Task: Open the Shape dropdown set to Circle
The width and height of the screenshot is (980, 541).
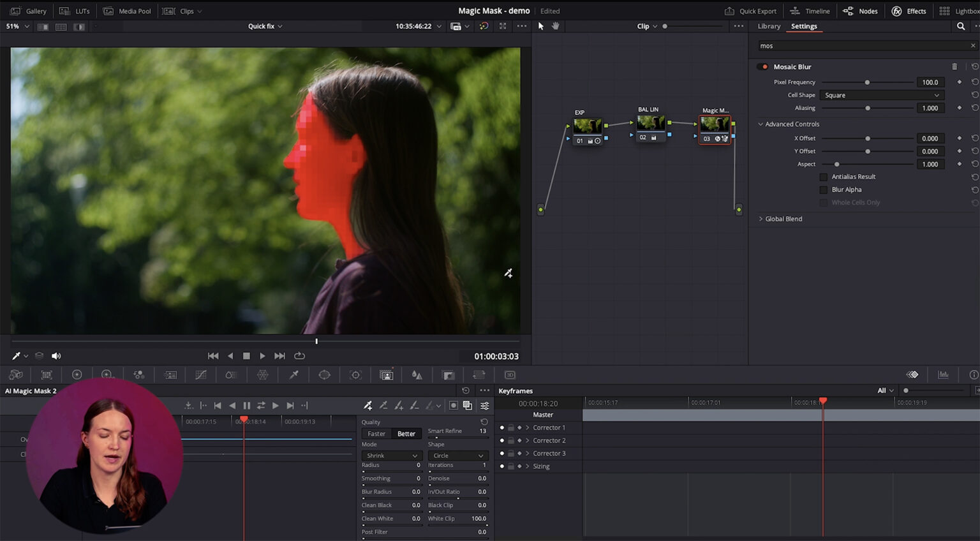Action: (x=458, y=456)
